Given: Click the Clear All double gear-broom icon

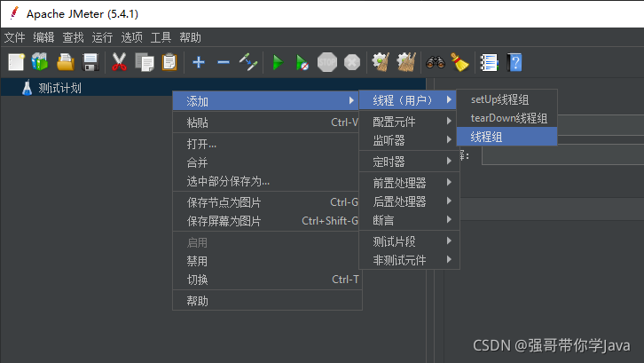Looking at the screenshot, I should coord(406,62).
